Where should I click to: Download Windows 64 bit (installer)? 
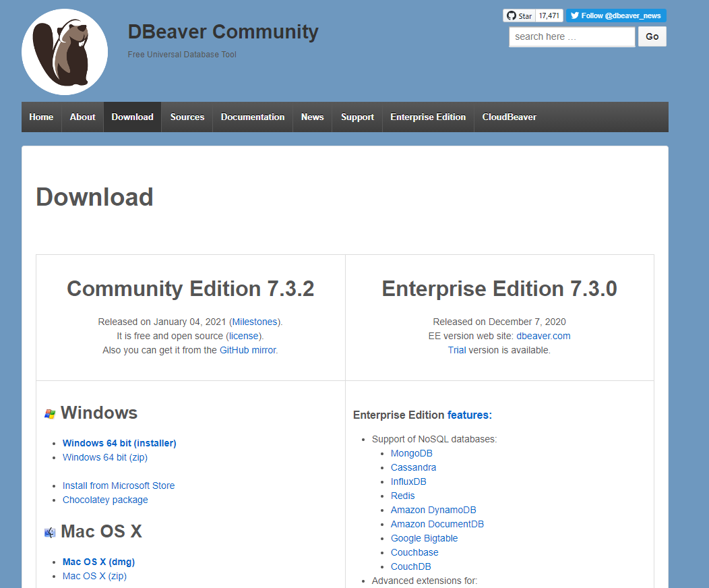(119, 443)
